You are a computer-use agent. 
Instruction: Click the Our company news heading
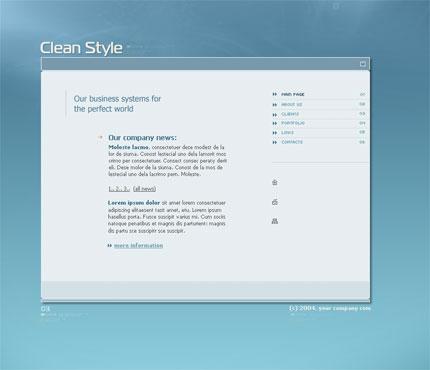point(142,138)
